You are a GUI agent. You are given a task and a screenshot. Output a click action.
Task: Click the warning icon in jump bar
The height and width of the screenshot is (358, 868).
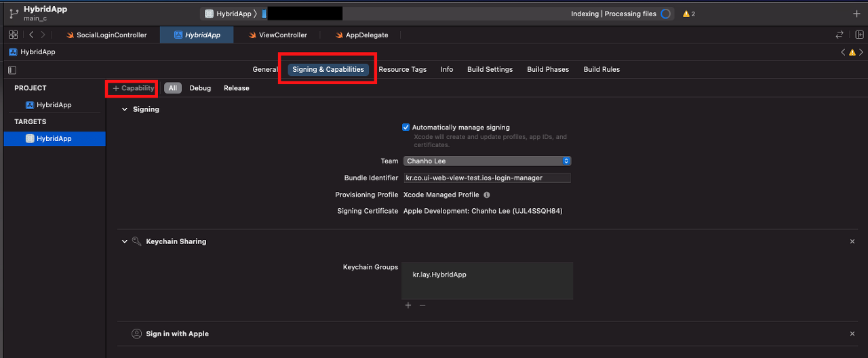click(852, 52)
